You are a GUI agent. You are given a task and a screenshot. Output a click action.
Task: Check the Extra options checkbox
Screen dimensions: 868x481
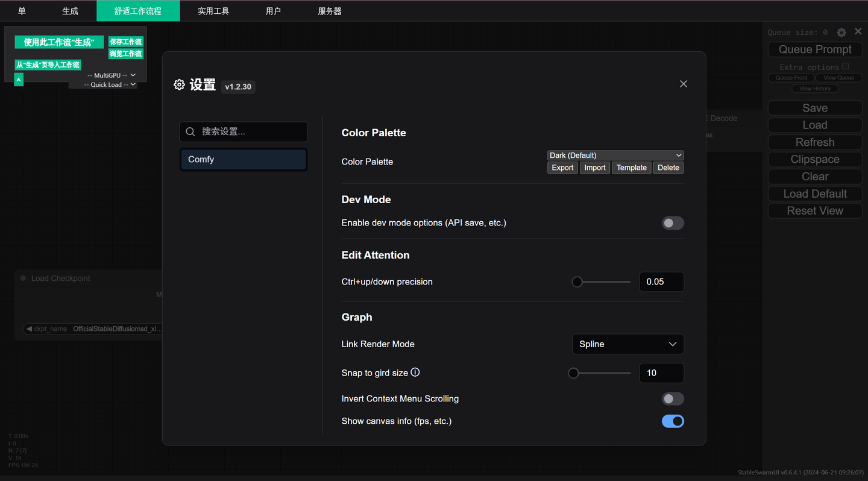pyautogui.click(x=845, y=66)
